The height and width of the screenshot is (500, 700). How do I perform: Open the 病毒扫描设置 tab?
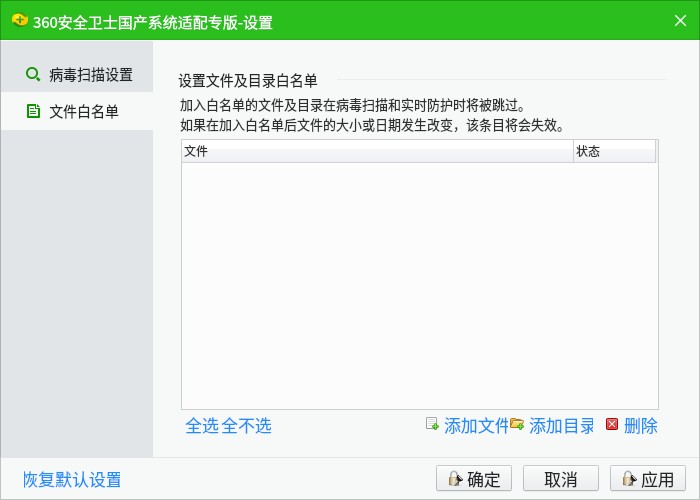tap(77, 74)
